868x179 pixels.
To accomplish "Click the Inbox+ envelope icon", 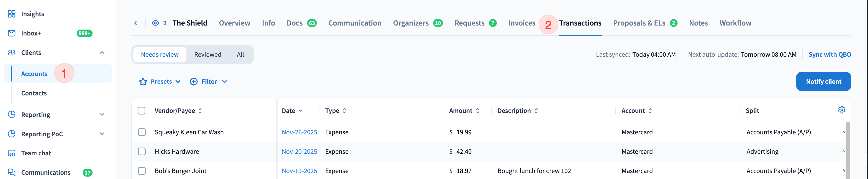I will pyautogui.click(x=12, y=33).
